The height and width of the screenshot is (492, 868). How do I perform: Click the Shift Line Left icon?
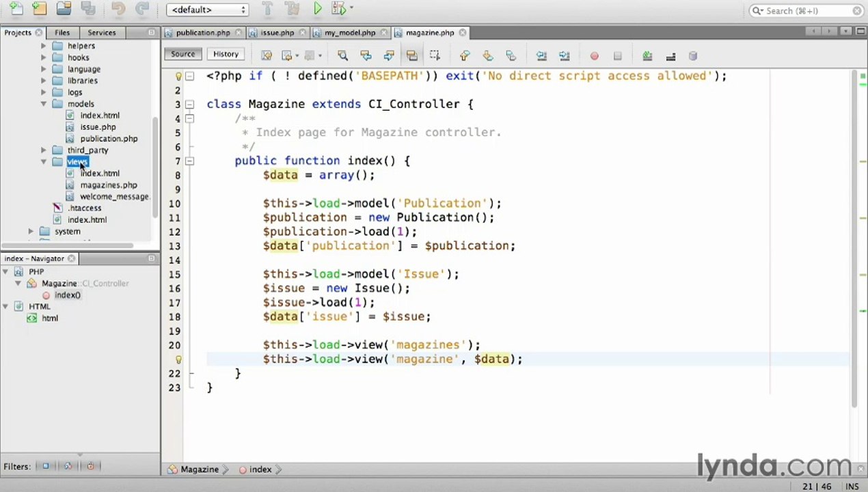tap(541, 56)
